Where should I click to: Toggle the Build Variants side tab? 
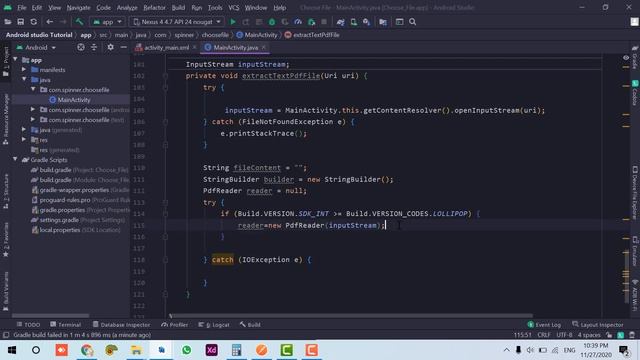6,291
